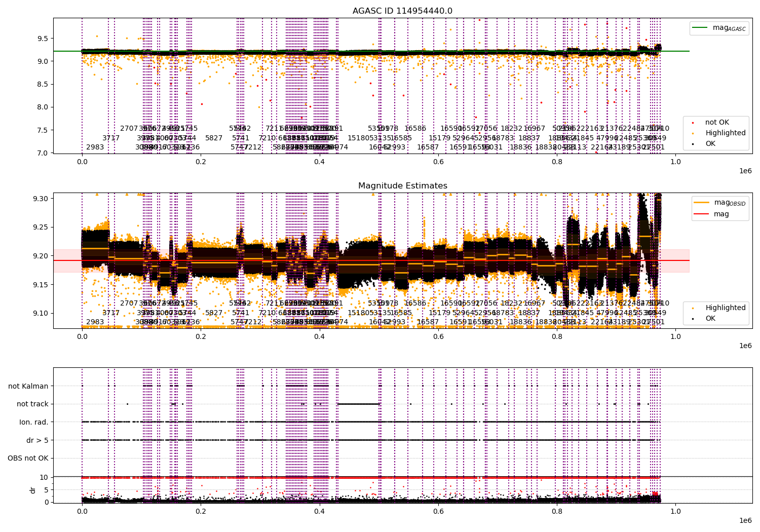Click the '0.6' x-tick under the top plot
Viewport: 760px width, 532px height.
coord(438,162)
